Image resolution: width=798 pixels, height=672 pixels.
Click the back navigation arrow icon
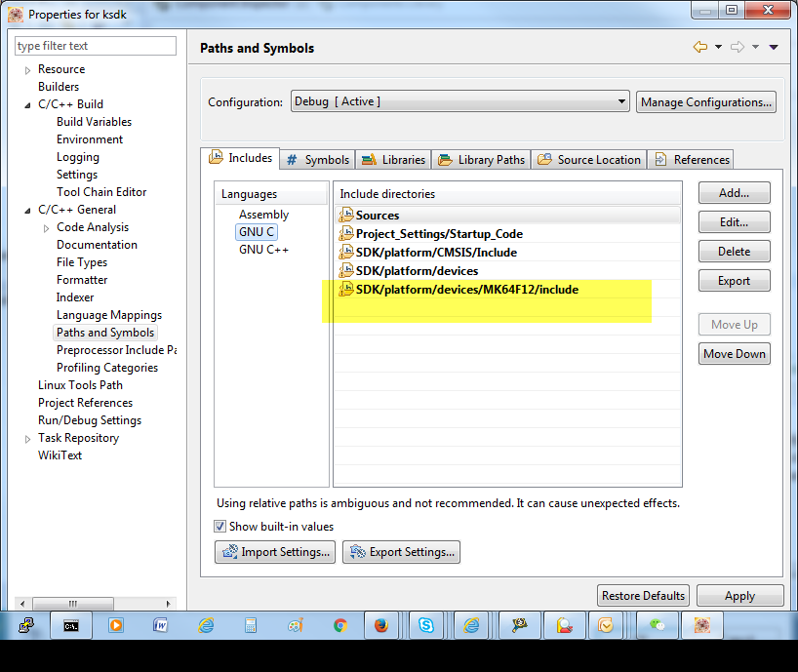pyautogui.click(x=700, y=47)
